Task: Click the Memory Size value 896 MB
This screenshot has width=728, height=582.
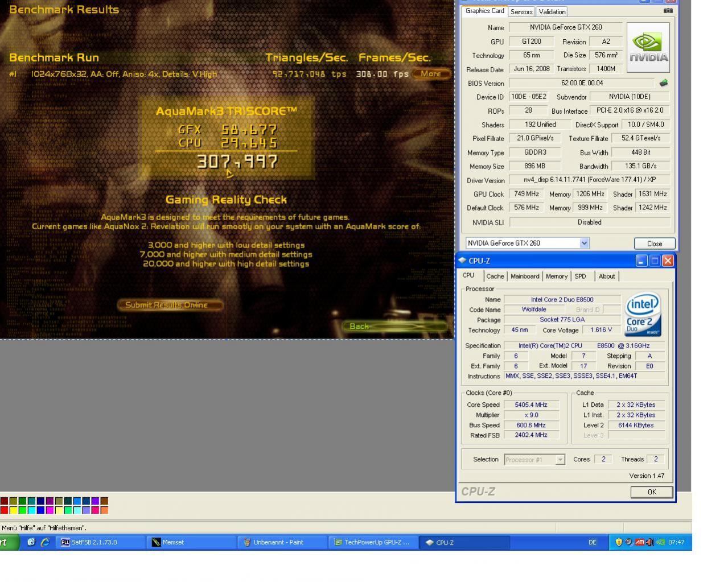Action: [535, 166]
